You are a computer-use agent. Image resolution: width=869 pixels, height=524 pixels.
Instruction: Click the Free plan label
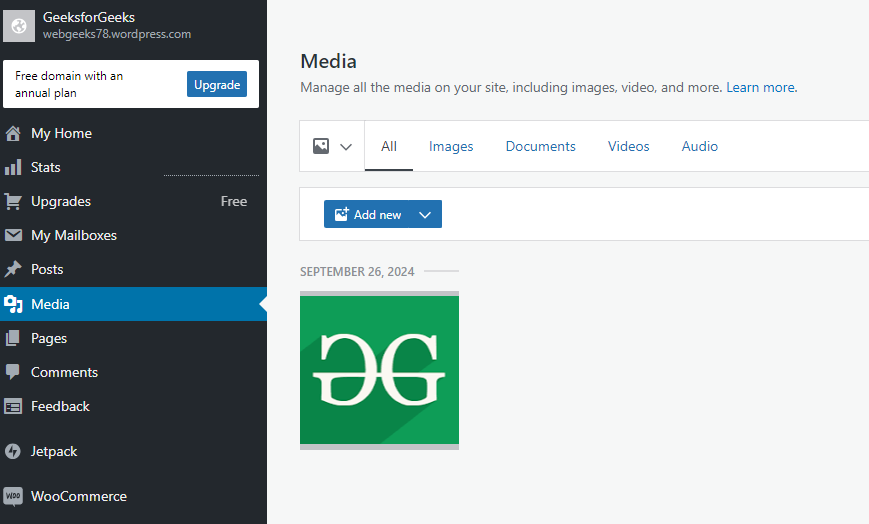pyautogui.click(x=234, y=201)
